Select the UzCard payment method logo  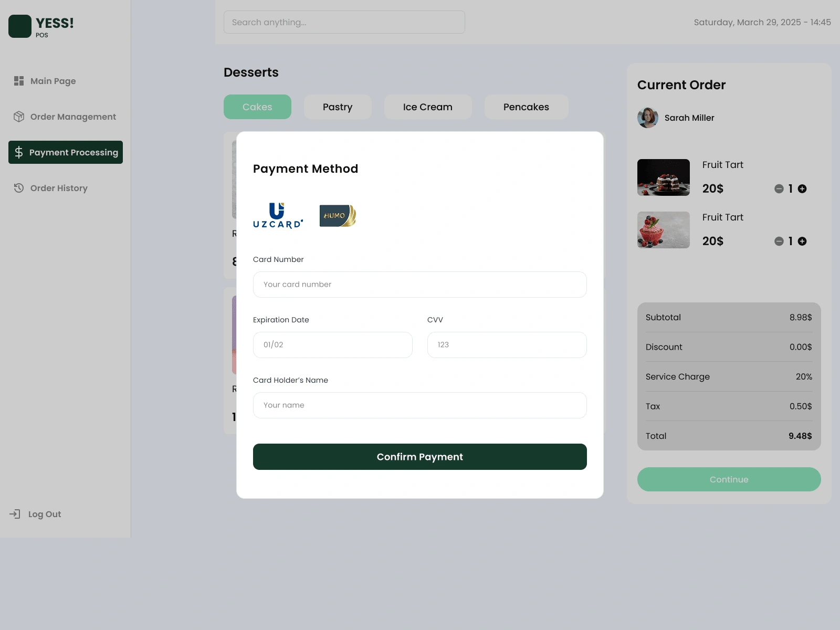tap(278, 216)
